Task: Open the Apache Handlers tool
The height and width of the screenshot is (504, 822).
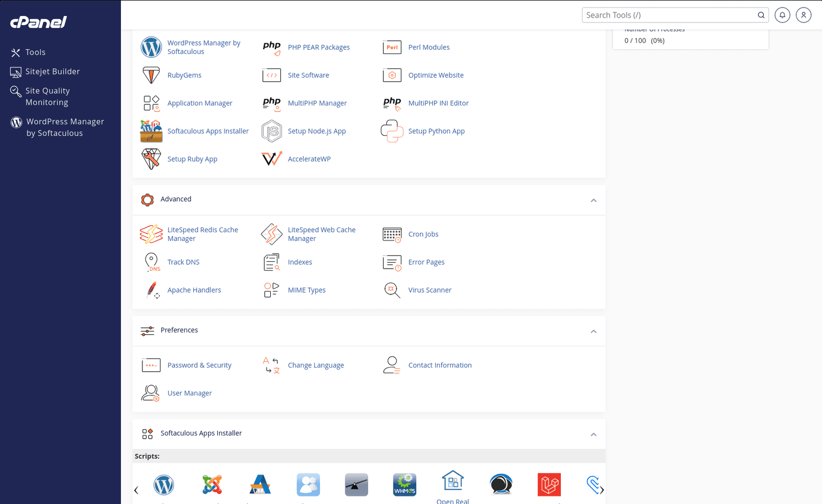Action: (x=194, y=289)
